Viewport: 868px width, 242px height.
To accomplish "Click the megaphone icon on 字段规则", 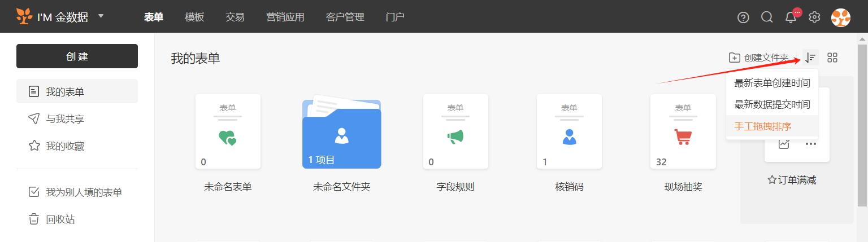I will (455, 137).
